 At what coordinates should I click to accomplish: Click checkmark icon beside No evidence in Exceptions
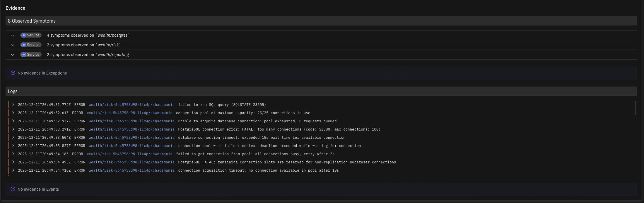13,73
